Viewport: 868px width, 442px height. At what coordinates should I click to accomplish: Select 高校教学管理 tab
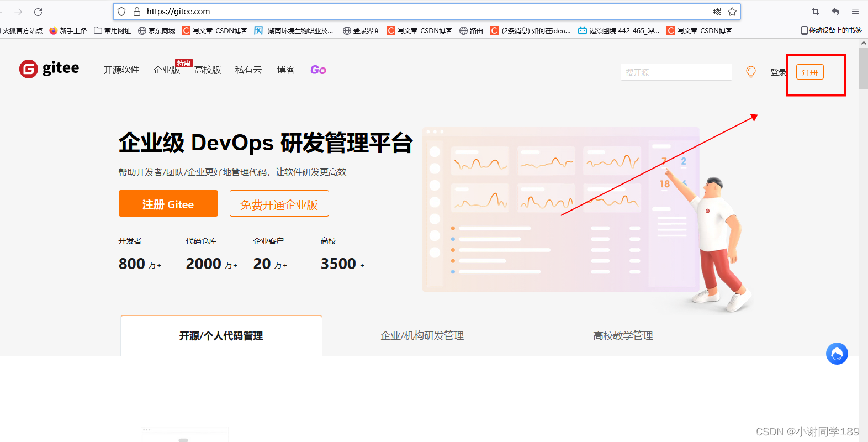(623, 336)
